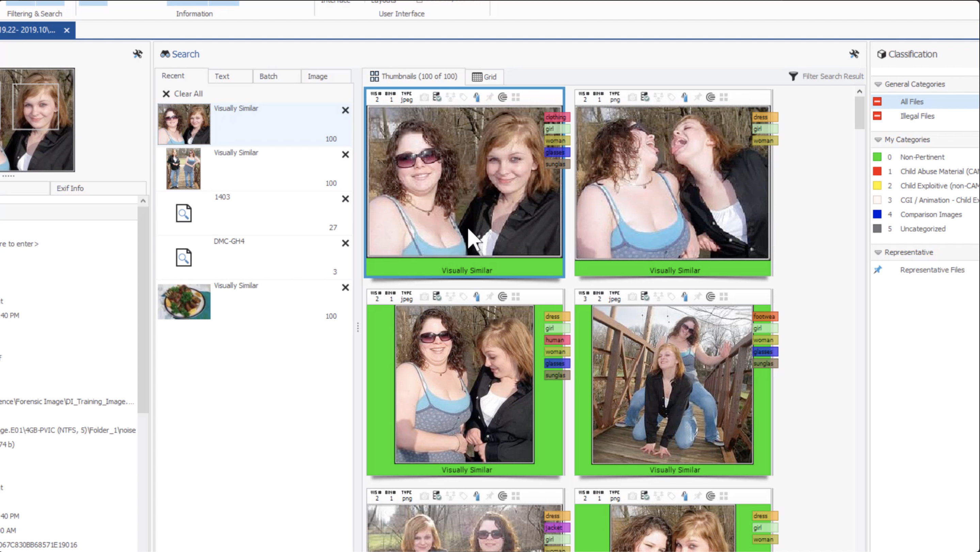This screenshot has width=980, height=552.
Task: Open the food plate recent search thumbnail
Action: click(x=184, y=302)
